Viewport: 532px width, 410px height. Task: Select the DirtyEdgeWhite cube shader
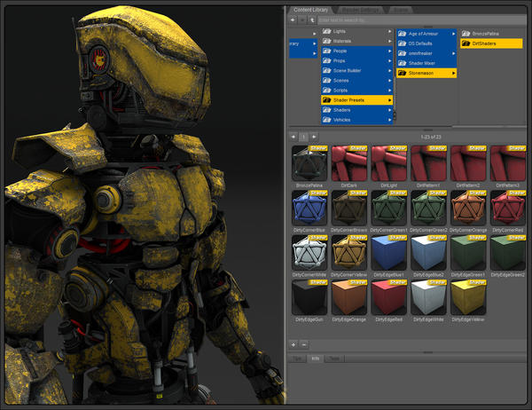click(428, 297)
